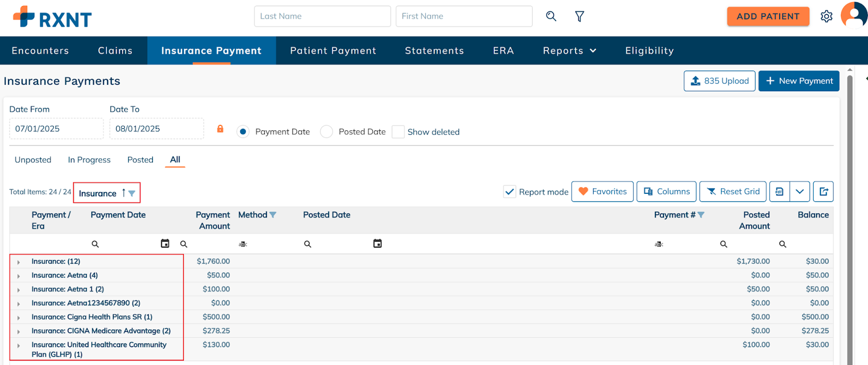This screenshot has height=365, width=868.
Task: Go to the Claims menu tab
Action: click(115, 51)
